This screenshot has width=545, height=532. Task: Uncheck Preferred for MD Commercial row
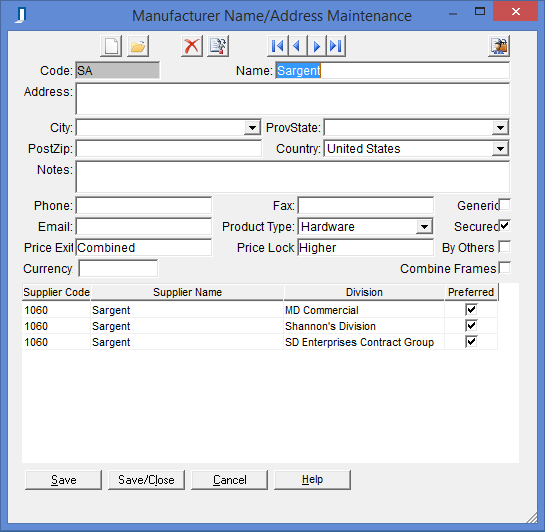pyautogui.click(x=471, y=309)
